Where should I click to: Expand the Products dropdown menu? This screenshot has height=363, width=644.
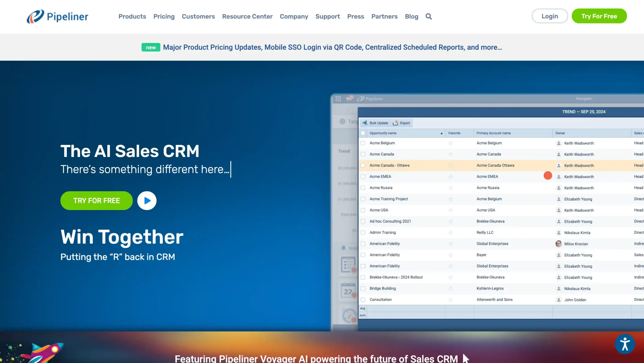pyautogui.click(x=132, y=16)
